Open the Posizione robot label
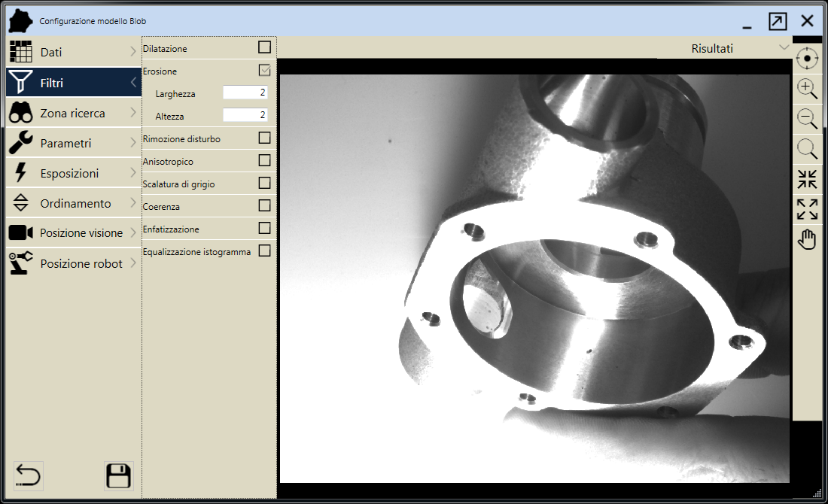The height and width of the screenshot is (504, 828). pyautogui.click(x=81, y=263)
